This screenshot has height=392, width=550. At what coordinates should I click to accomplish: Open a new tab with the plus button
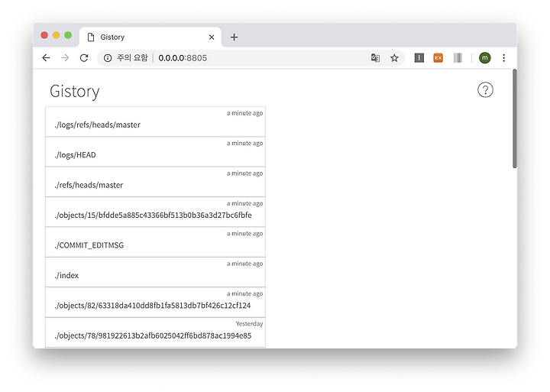point(234,37)
